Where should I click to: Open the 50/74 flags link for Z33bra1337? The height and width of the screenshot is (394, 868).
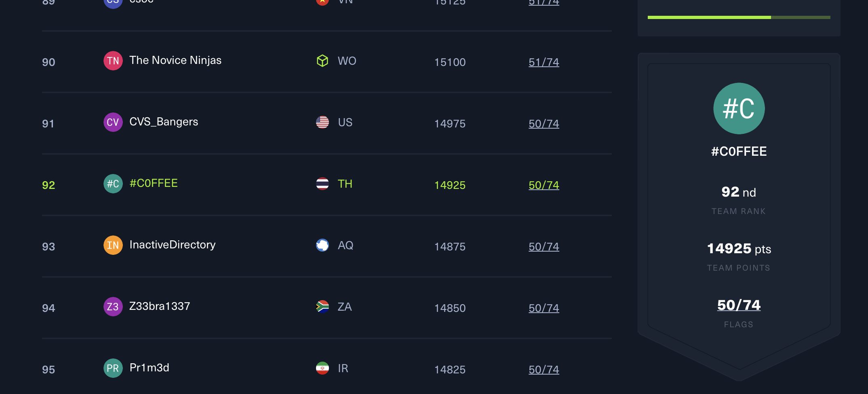click(544, 308)
